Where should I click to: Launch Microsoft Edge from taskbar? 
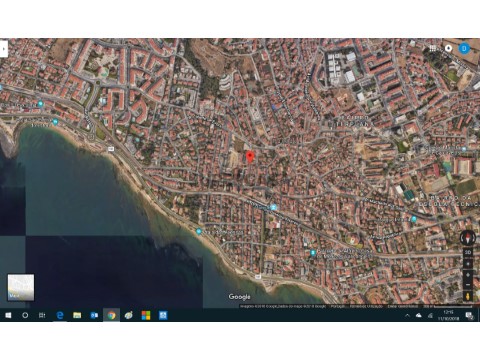pos(60,315)
